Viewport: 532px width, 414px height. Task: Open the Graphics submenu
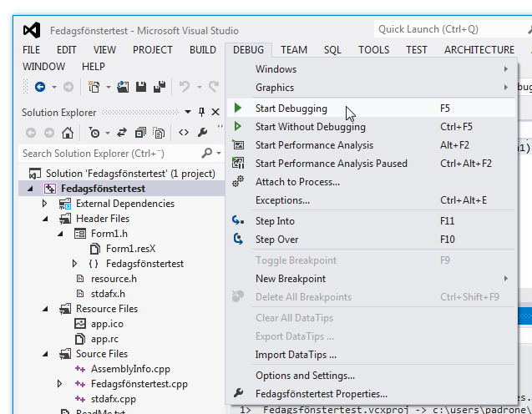click(371, 88)
